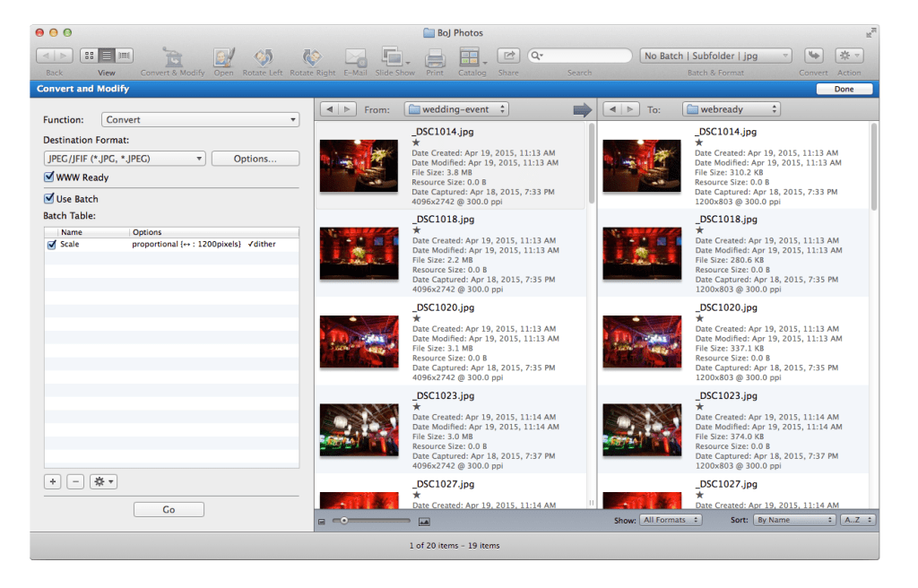Open the E-Mail toolbar icon
The width and height of the screenshot is (918, 588).
click(x=355, y=57)
